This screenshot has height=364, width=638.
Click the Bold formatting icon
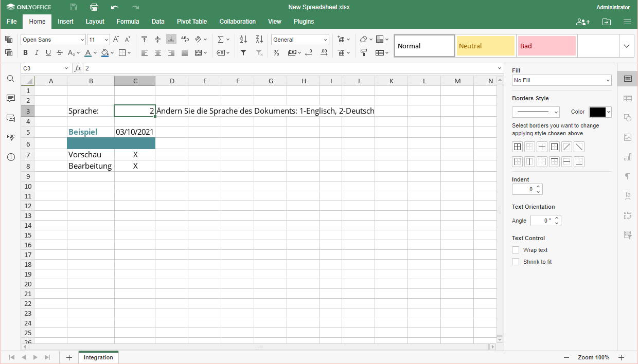tap(25, 52)
